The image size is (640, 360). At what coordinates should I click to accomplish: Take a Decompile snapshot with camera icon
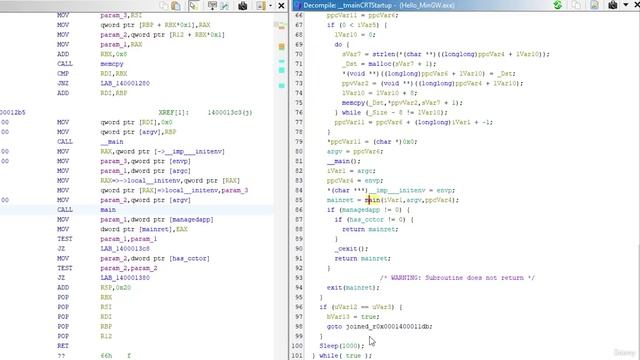tap(613, 5)
